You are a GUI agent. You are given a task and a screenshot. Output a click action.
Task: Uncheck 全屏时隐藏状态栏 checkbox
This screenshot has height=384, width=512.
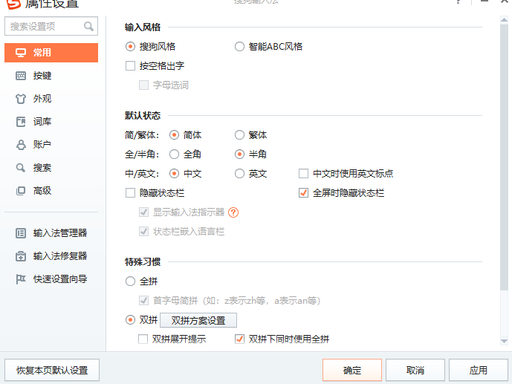[303, 193]
